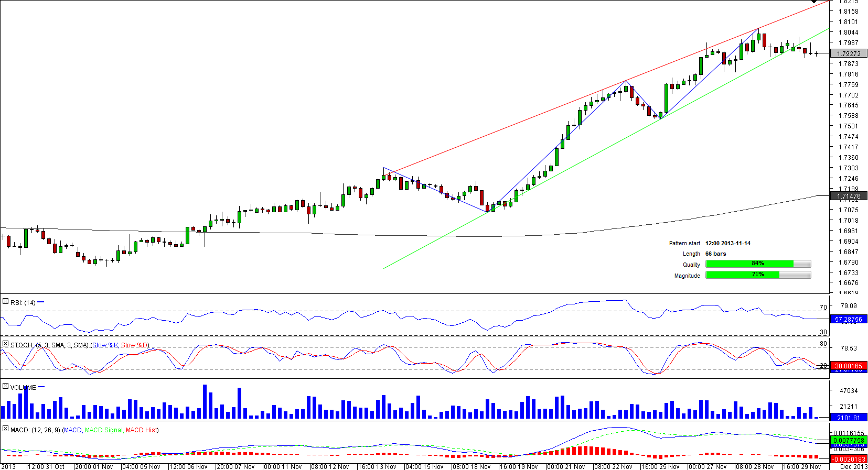Image resolution: width=868 pixels, height=470 pixels.
Task: Click the RSI scale value 79.09
Action: [x=849, y=306]
